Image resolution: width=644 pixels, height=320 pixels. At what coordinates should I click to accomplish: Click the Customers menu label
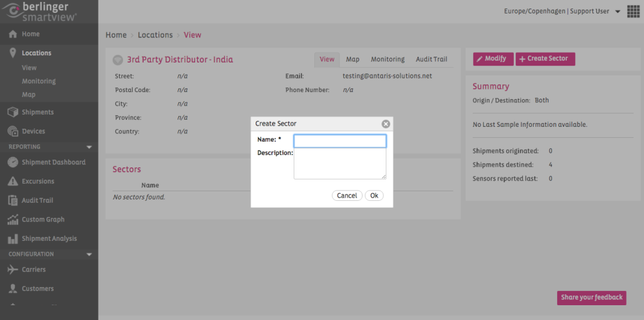pos(38,288)
